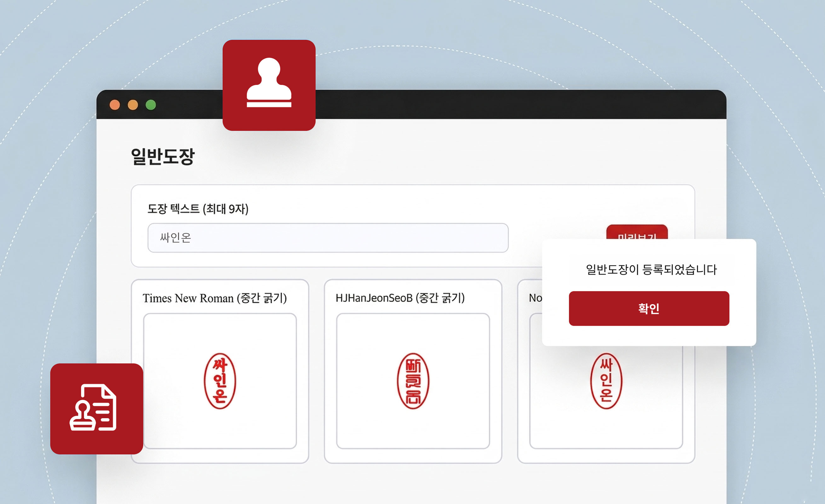Click the partially hidden 미리보기 button
The width and height of the screenshot is (825, 504).
[x=637, y=232]
